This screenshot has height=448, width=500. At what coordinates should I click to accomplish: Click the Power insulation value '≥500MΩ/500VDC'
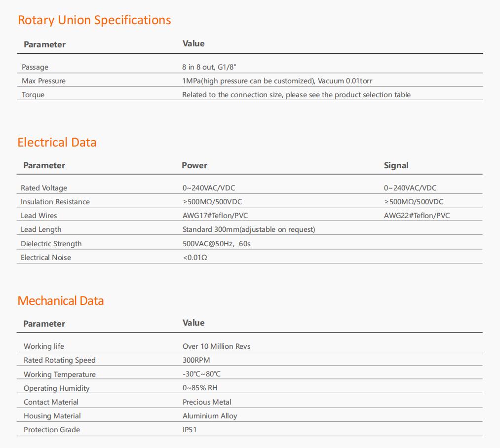pyautogui.click(x=212, y=202)
